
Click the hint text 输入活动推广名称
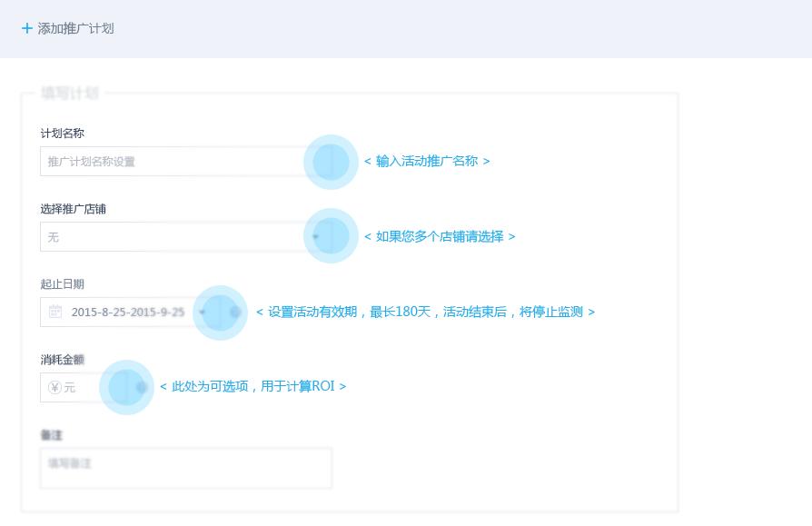point(427,161)
